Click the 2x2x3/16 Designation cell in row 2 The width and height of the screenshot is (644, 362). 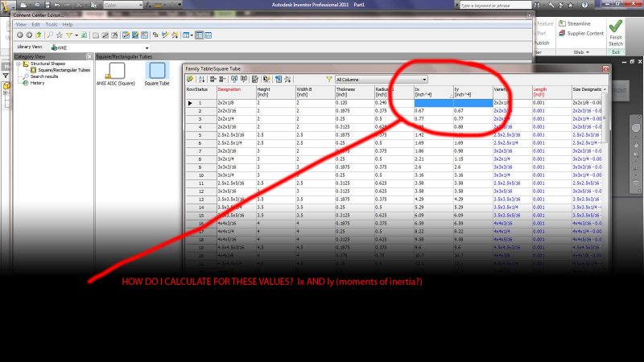[237, 111]
